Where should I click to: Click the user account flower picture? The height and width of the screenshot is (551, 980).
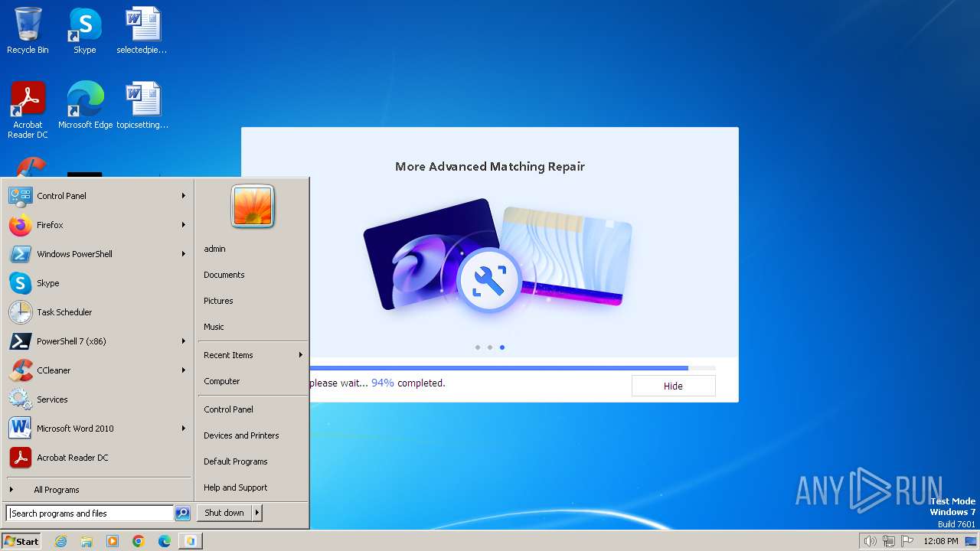(x=253, y=206)
